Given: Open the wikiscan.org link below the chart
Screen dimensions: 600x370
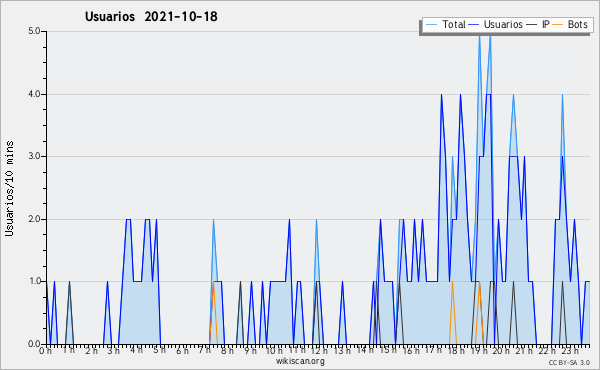Looking at the screenshot, I should 300,361.
